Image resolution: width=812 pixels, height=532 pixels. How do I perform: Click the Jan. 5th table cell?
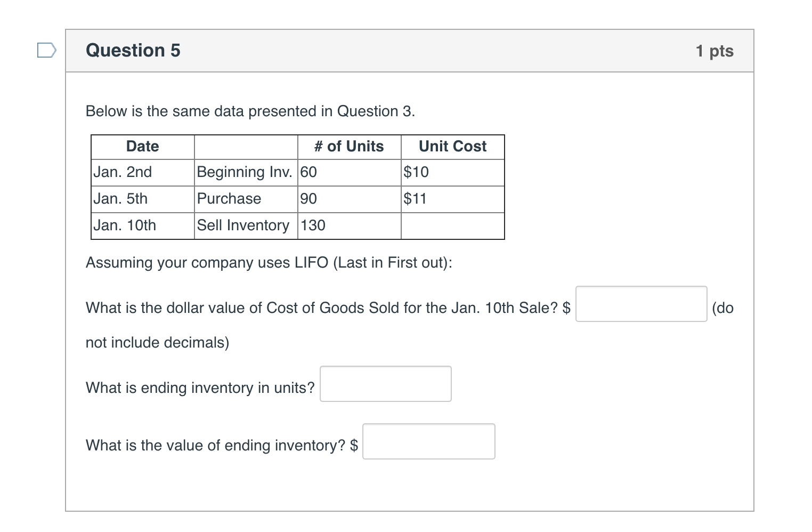tap(121, 199)
